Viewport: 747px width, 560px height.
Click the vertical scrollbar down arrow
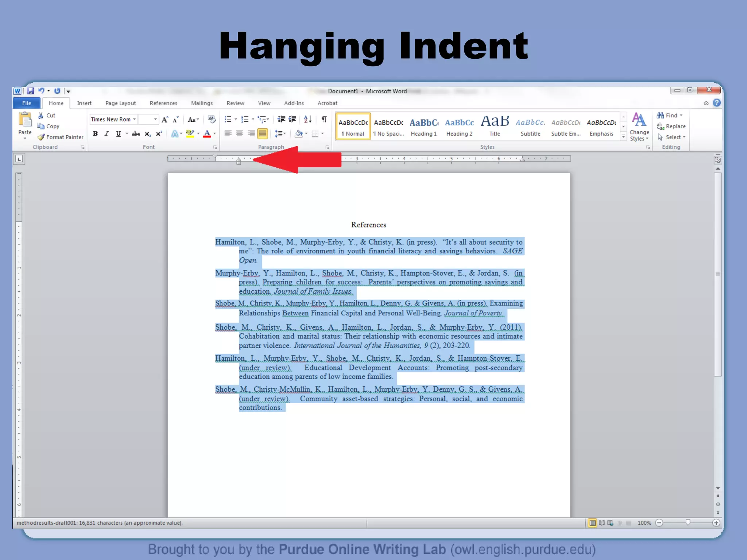tap(718, 488)
